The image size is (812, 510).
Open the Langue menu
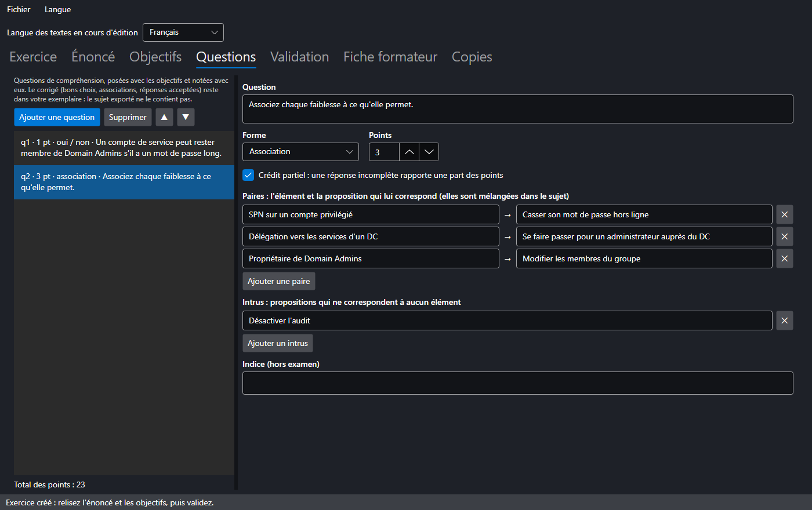click(x=57, y=9)
